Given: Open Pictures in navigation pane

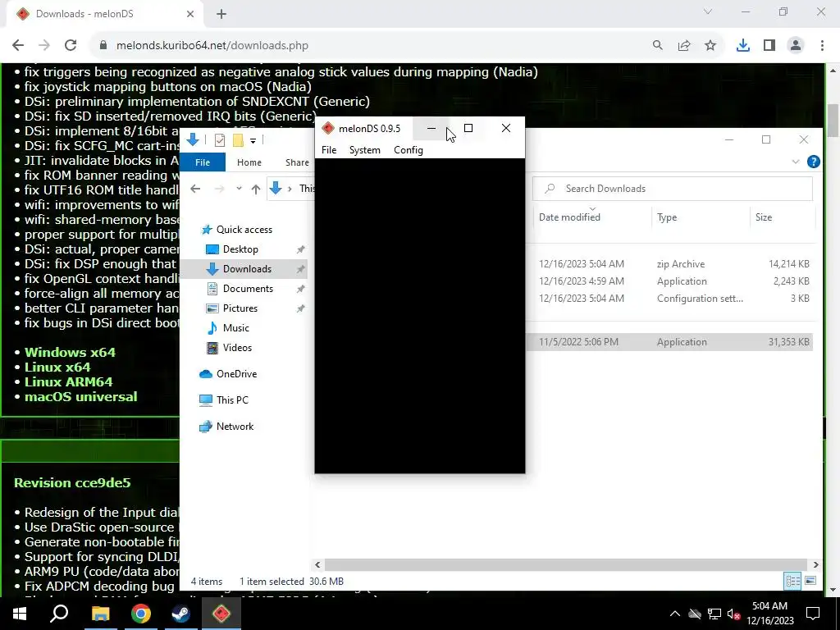Looking at the screenshot, I should pyautogui.click(x=240, y=308).
